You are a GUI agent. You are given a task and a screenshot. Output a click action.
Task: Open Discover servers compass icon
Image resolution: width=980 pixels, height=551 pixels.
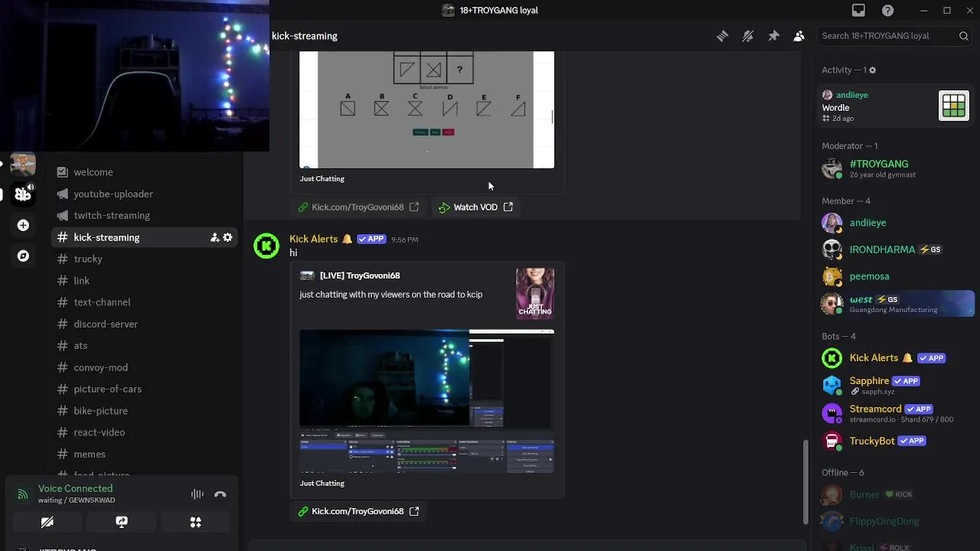[23, 256]
